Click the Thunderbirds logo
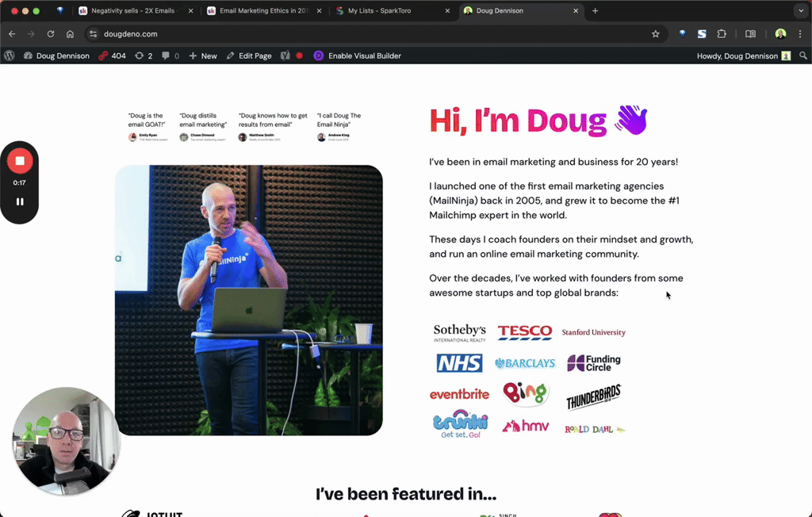Screen dimensions: 812x517 tap(593, 396)
